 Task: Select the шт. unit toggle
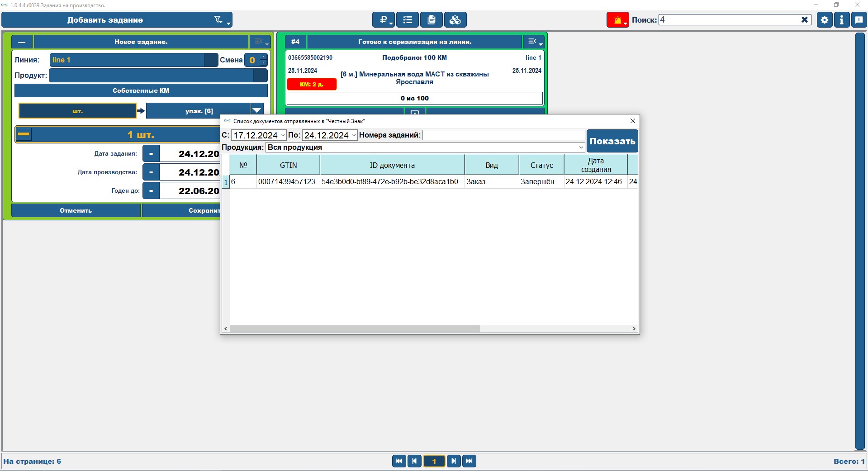tap(77, 111)
